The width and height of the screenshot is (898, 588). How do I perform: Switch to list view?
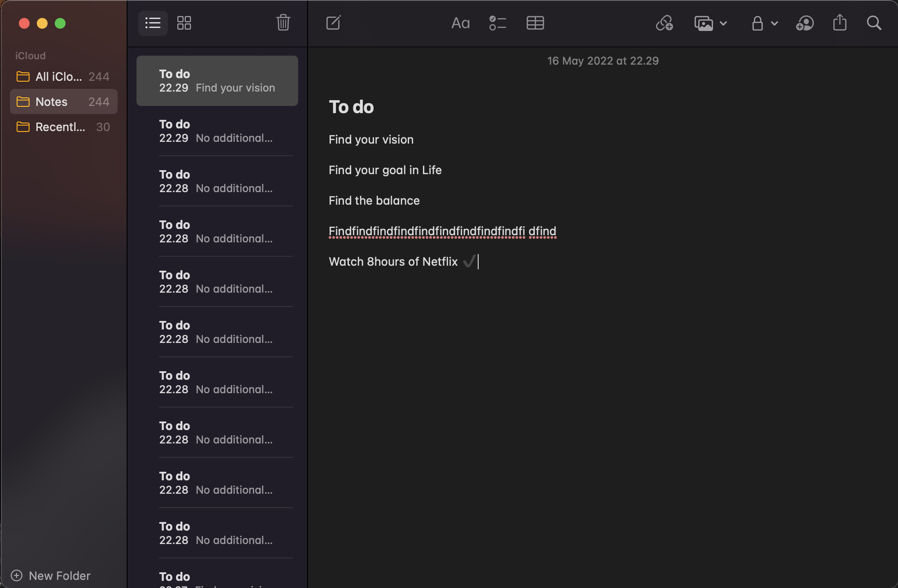click(153, 23)
